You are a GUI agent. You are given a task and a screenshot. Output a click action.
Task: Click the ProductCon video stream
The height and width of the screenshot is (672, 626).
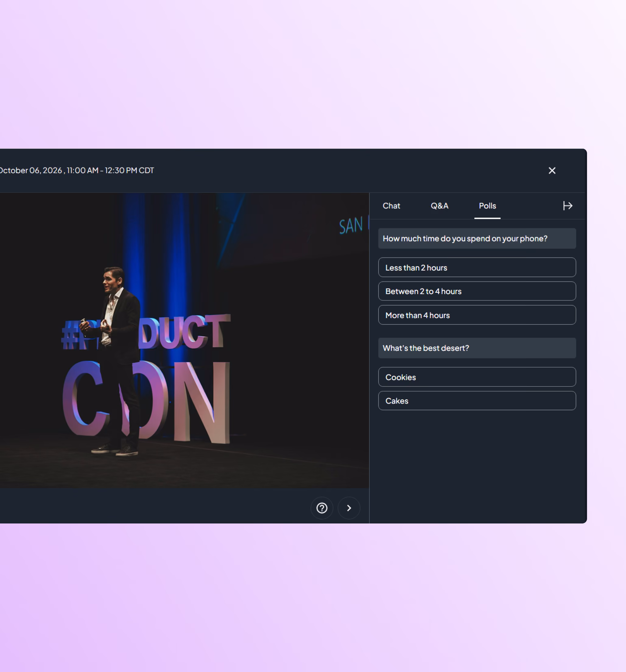[184, 340]
